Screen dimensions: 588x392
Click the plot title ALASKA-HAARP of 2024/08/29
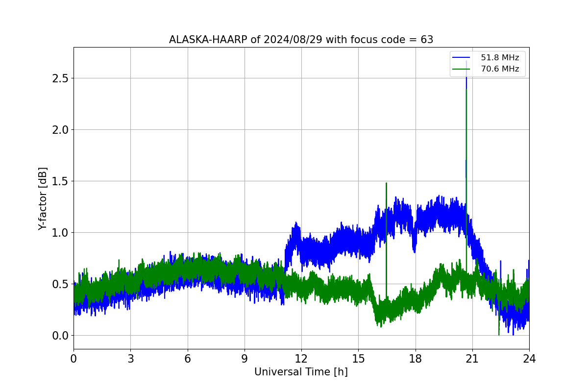[x=301, y=40]
